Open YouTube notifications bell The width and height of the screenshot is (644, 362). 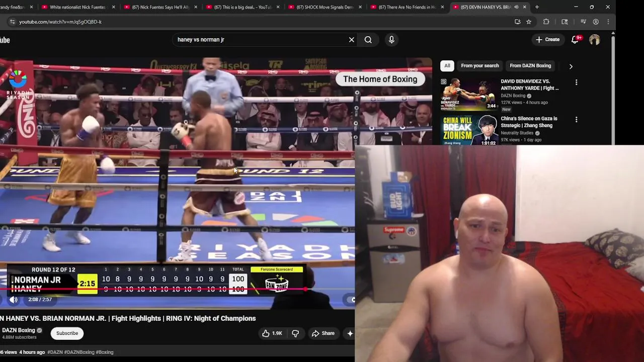(x=575, y=40)
